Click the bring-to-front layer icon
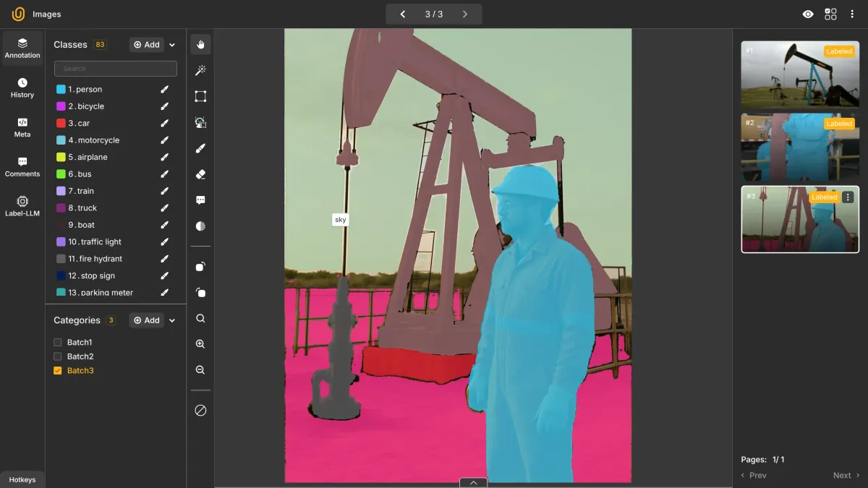The image size is (868, 488). tap(200, 267)
